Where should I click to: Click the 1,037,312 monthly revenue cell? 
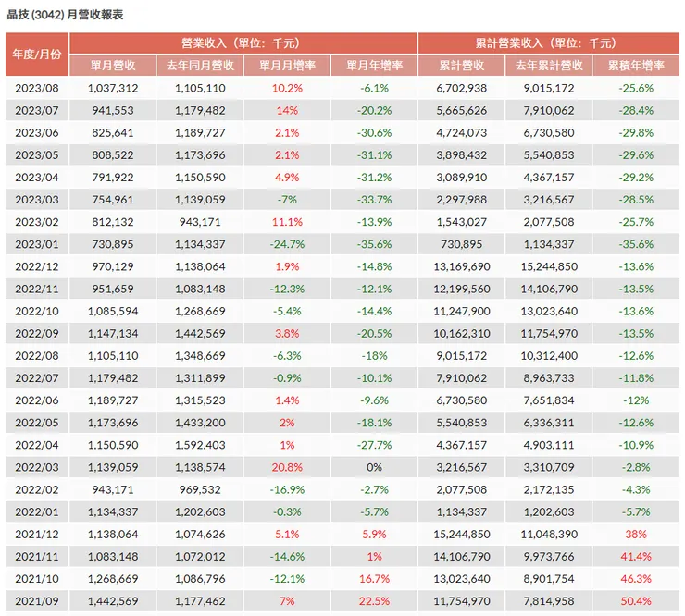point(113,88)
